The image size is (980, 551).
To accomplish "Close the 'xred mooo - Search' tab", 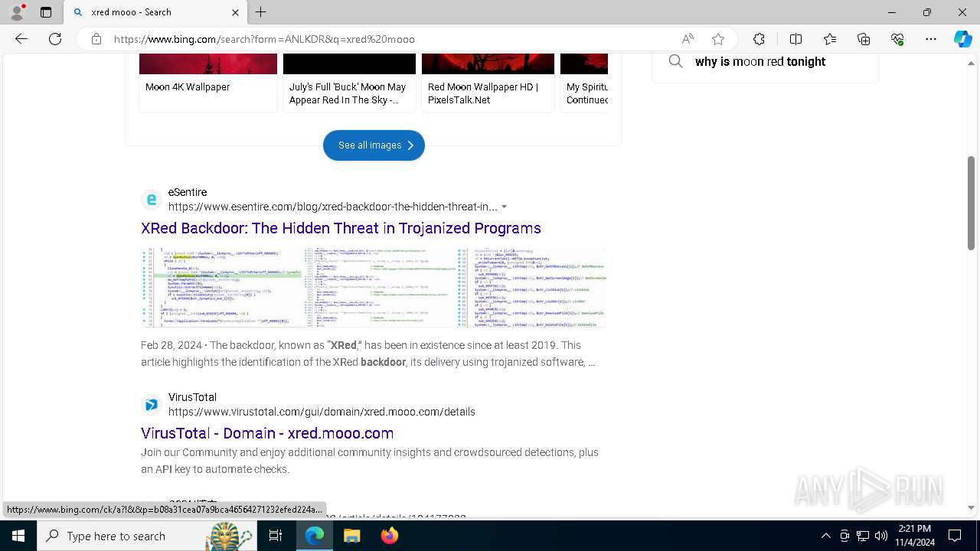I will pyautogui.click(x=235, y=12).
